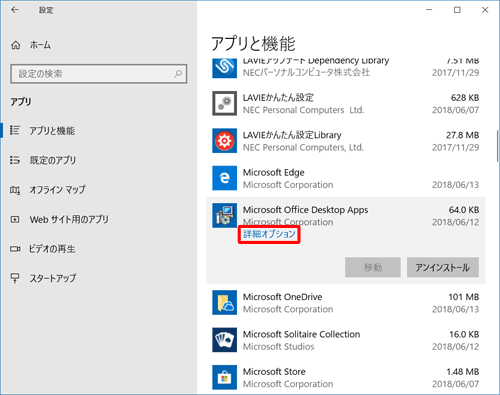The width and height of the screenshot is (500, 395).
Task: Click the 既定のアプリ sidebar icon
Action: [15, 160]
